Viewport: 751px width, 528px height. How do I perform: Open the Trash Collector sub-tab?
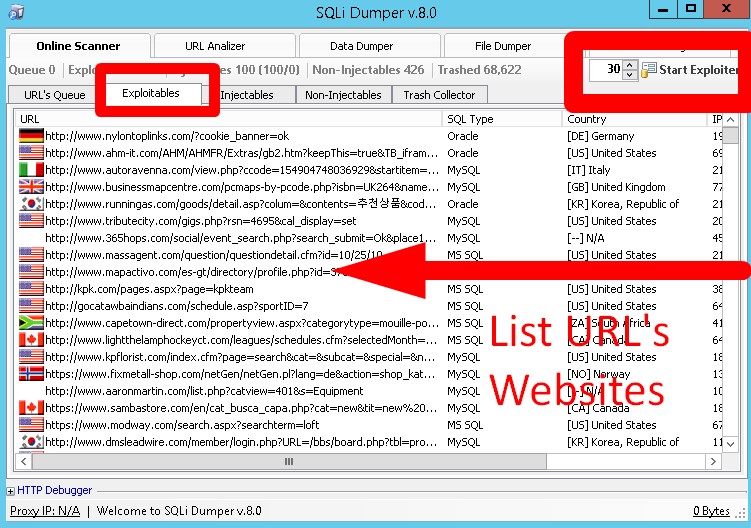click(439, 95)
